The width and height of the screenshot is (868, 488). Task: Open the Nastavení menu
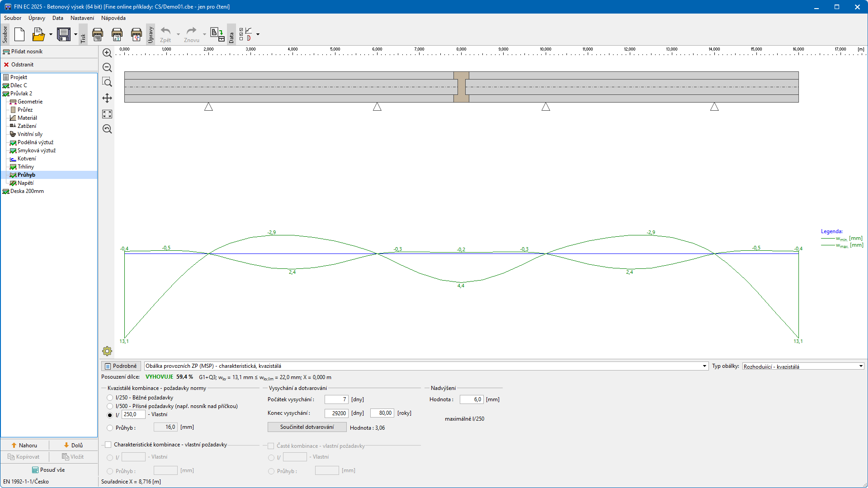[x=82, y=18]
